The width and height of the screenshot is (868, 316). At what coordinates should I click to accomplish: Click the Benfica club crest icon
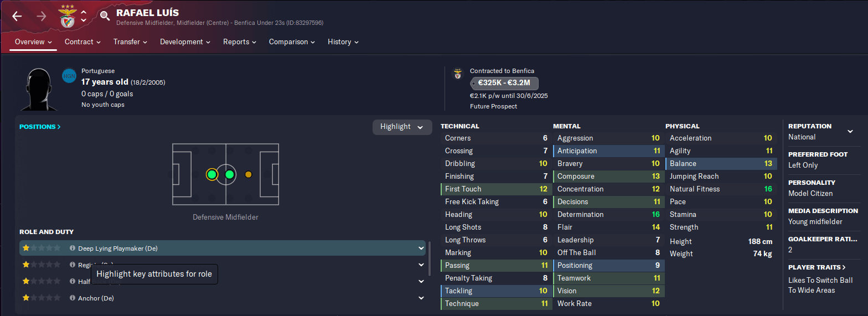(x=68, y=16)
